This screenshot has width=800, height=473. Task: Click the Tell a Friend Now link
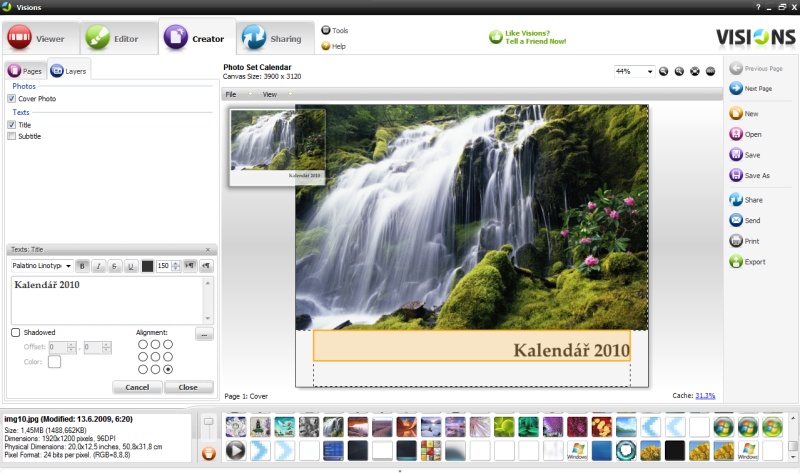[x=536, y=41]
